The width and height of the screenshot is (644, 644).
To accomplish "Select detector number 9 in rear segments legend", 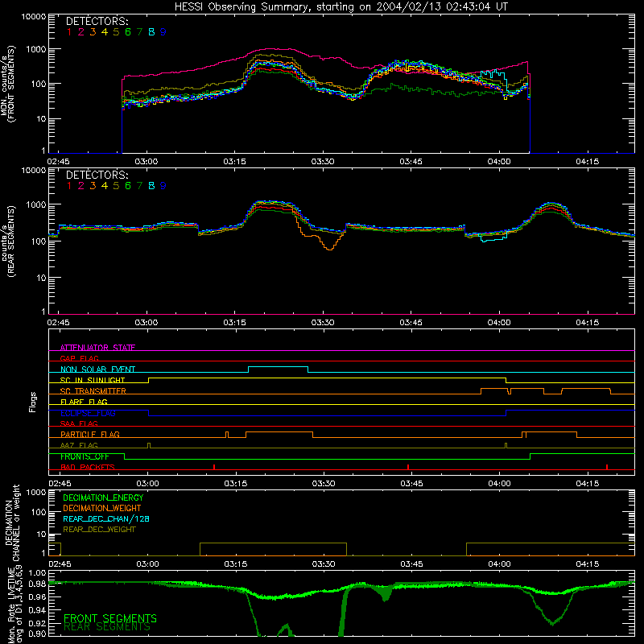I will [x=163, y=186].
